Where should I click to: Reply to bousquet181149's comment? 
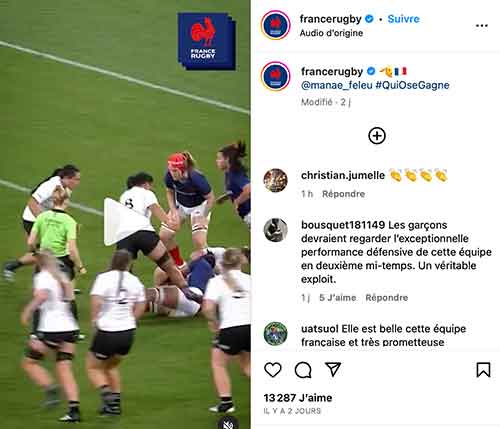[x=387, y=298]
